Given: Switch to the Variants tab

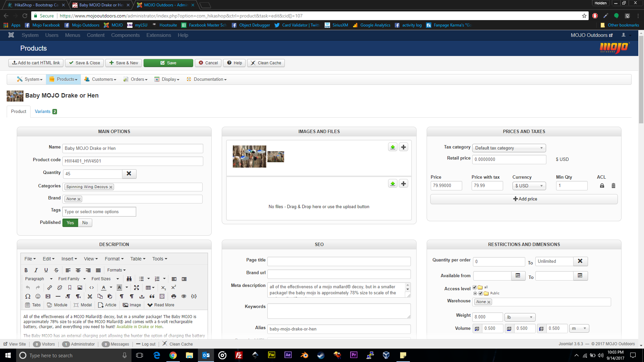Looking at the screenshot, I should 45,112.
